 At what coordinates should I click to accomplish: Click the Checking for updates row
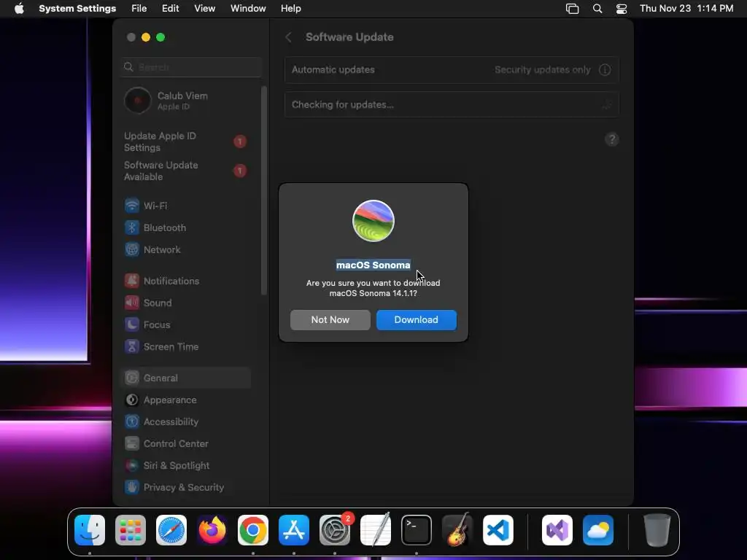tap(452, 105)
